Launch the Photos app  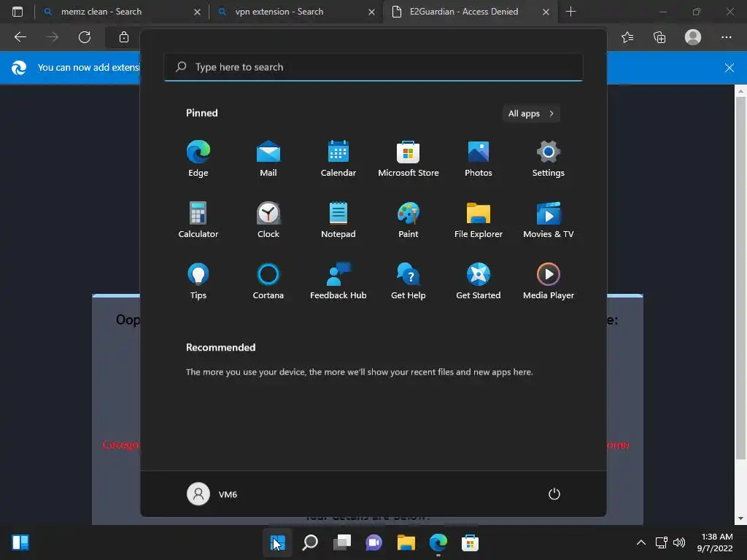point(479,158)
